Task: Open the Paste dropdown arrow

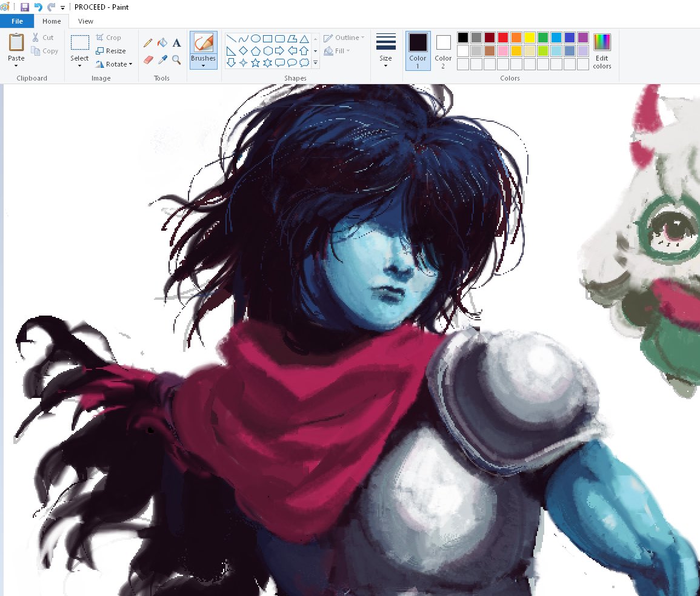Action: click(x=16, y=66)
